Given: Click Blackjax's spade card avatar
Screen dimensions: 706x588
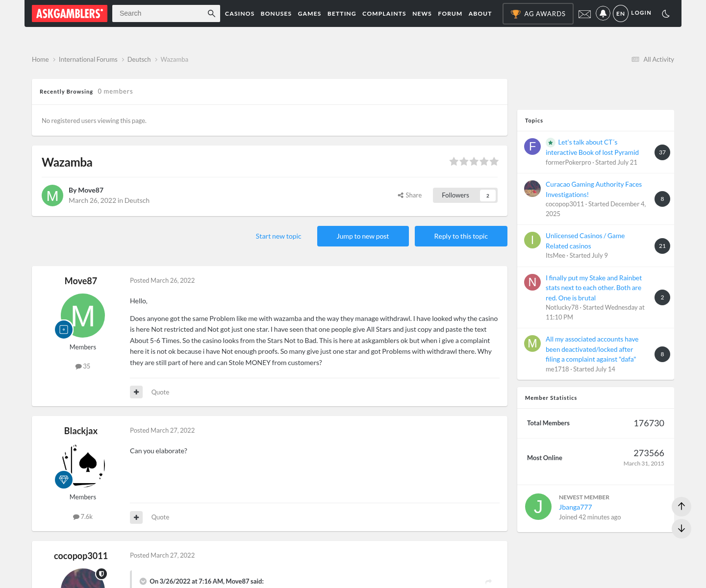Looking at the screenshot, I should (x=83, y=465).
